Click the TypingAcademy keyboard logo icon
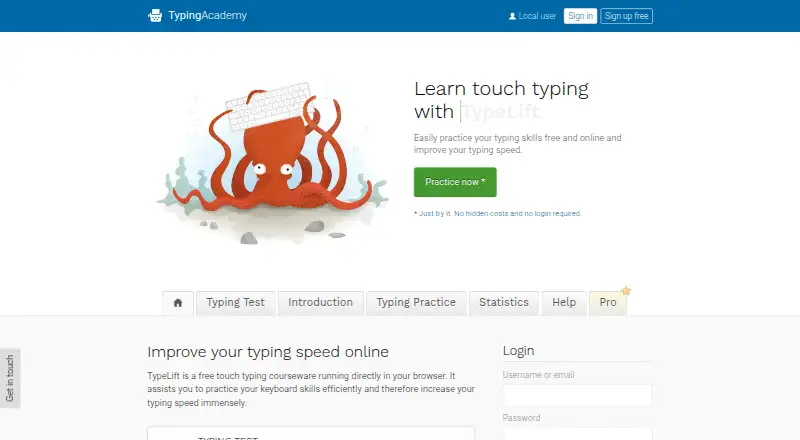800x440 pixels. click(155, 16)
